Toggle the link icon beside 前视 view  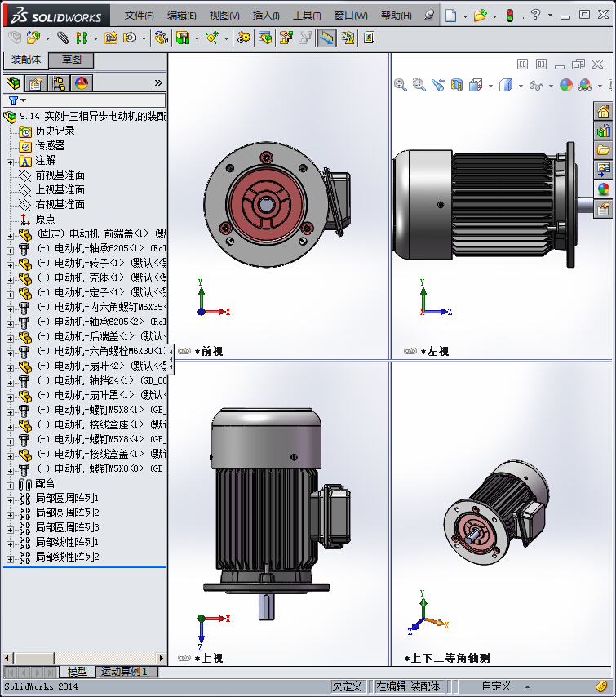coord(184,351)
